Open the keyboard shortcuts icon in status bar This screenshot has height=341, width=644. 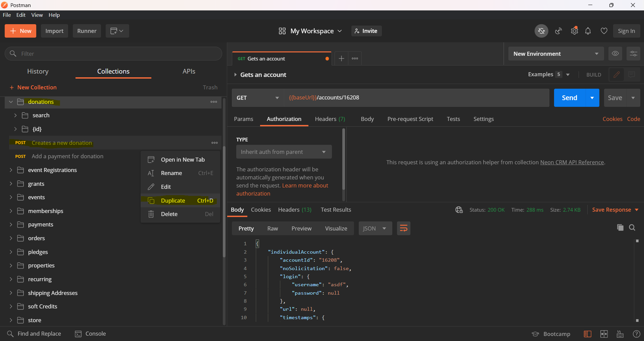[620, 334]
